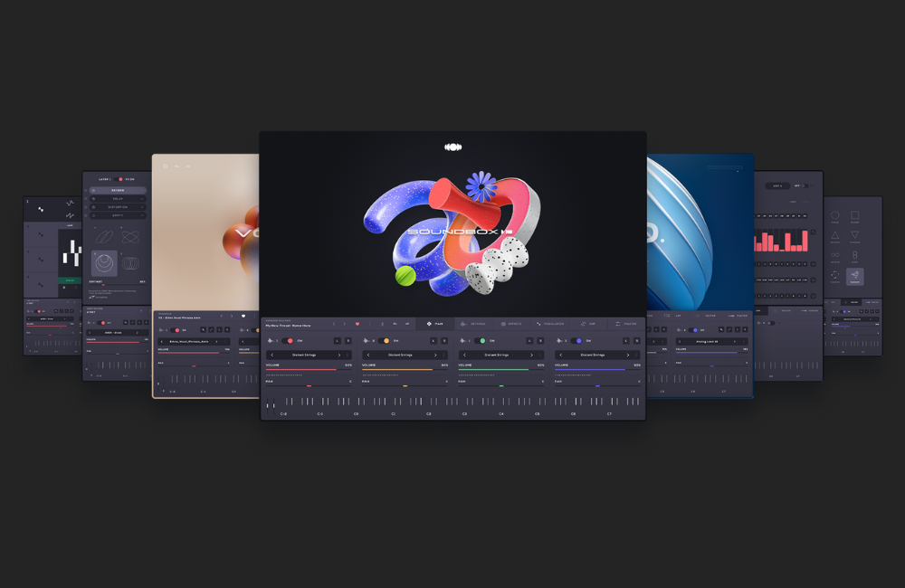
Task: Switch to the Settings tab
Action: [473, 324]
